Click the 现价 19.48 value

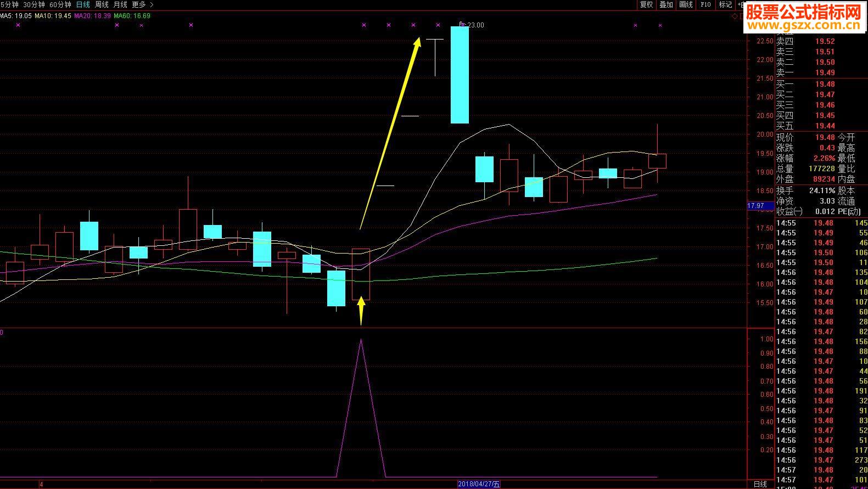point(825,137)
